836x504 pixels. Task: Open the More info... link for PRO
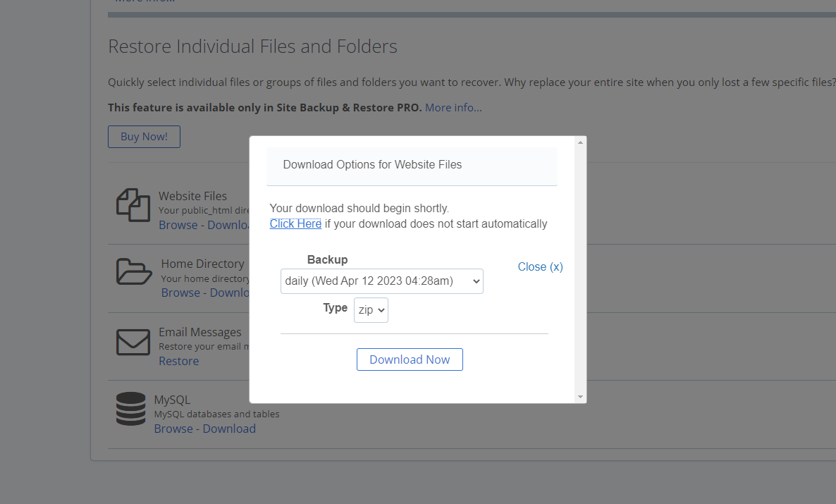453,108
